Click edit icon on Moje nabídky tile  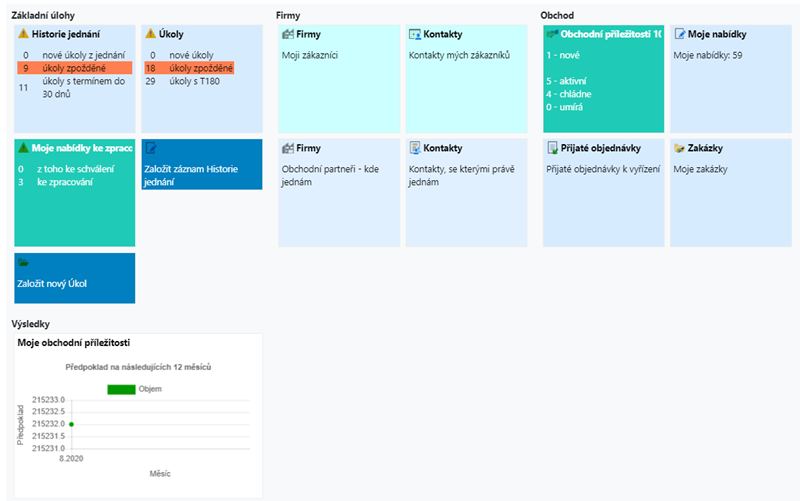pos(680,34)
